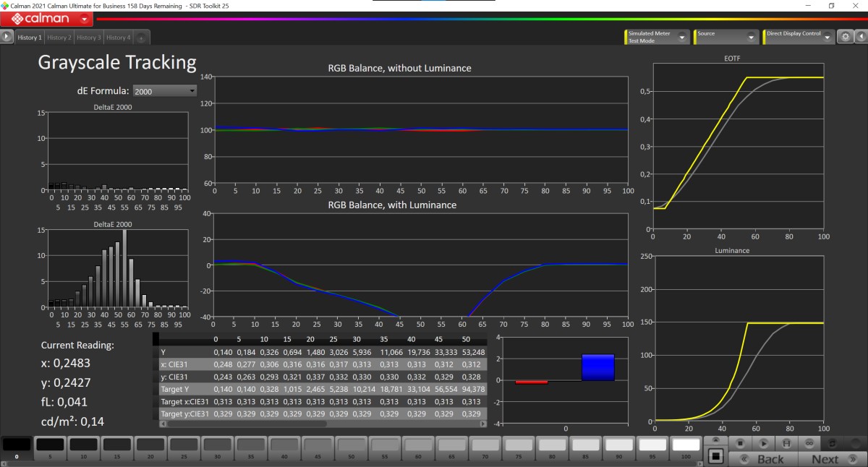Screen dimensions: 868x467
Task: Read a single measurement with play button
Action: (x=763, y=442)
